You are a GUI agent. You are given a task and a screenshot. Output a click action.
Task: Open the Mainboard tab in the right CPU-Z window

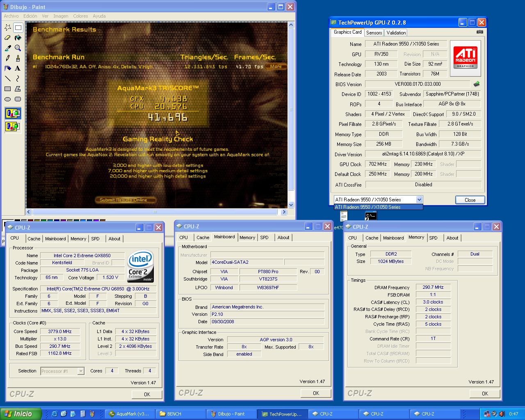coord(393,238)
